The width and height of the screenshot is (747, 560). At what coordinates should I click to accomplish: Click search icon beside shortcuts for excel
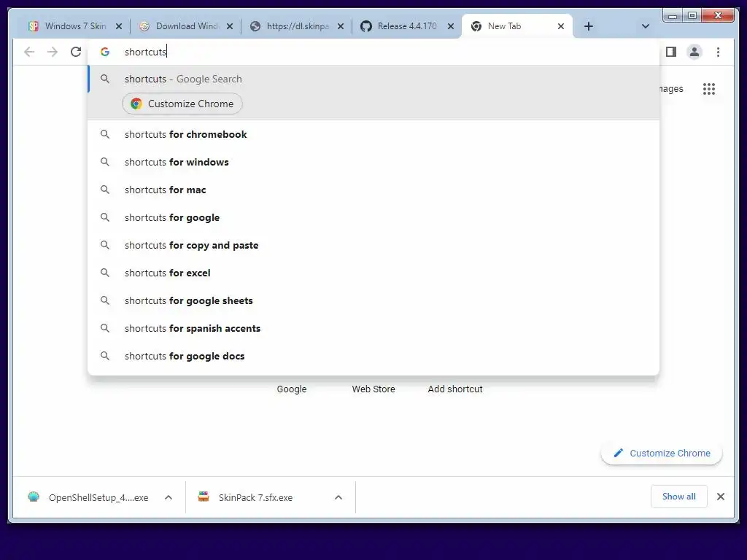105,273
